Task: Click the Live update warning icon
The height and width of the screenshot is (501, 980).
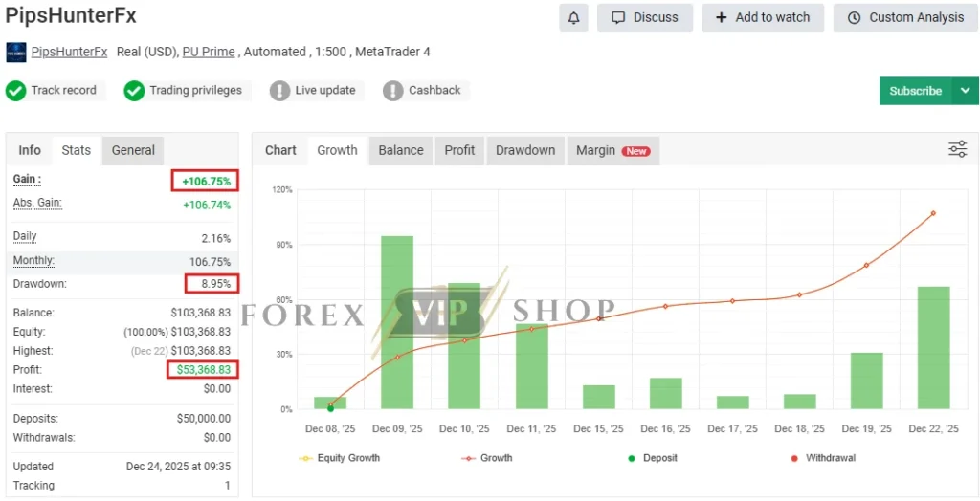Action: tap(280, 91)
